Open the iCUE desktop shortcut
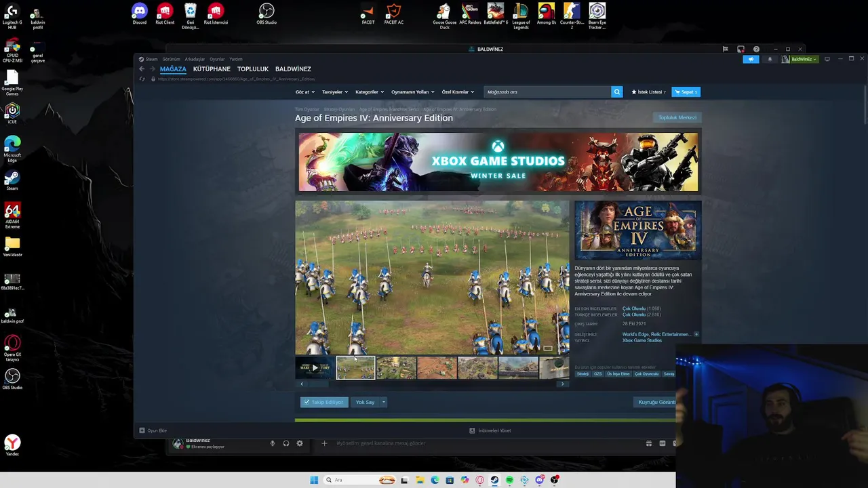The height and width of the screenshot is (488, 868). pyautogui.click(x=12, y=113)
